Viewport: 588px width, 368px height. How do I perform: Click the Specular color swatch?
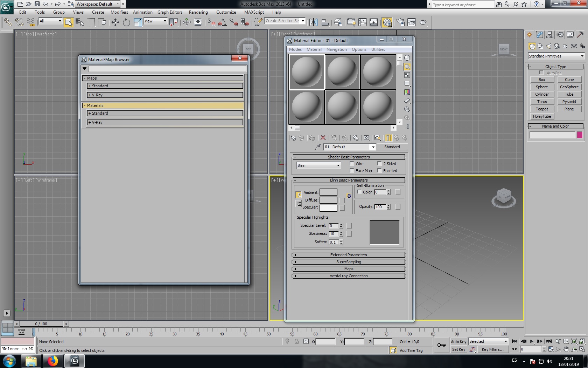328,208
